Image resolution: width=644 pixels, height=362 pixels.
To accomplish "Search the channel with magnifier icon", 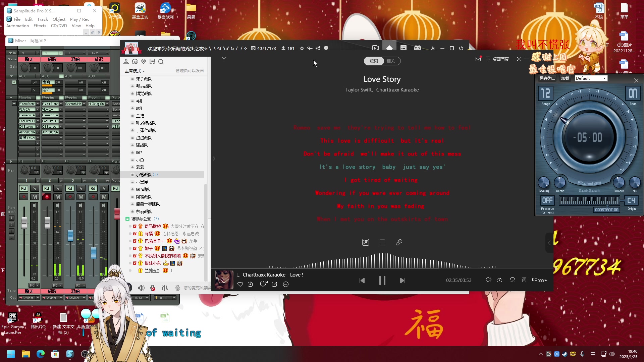I will click(161, 62).
